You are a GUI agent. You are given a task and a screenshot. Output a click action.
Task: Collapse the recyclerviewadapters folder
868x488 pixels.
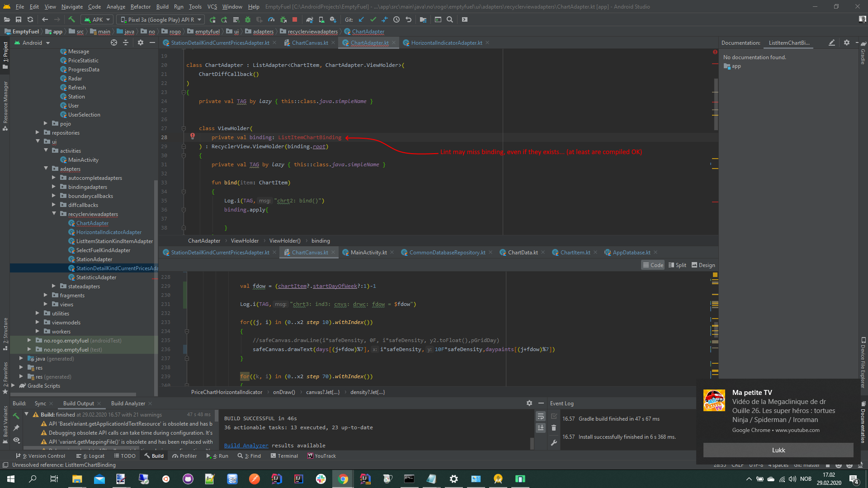(54, 214)
